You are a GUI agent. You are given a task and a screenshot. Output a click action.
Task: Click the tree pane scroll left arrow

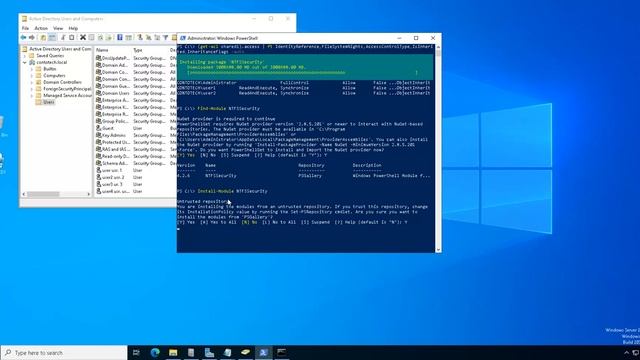[x=24, y=194]
